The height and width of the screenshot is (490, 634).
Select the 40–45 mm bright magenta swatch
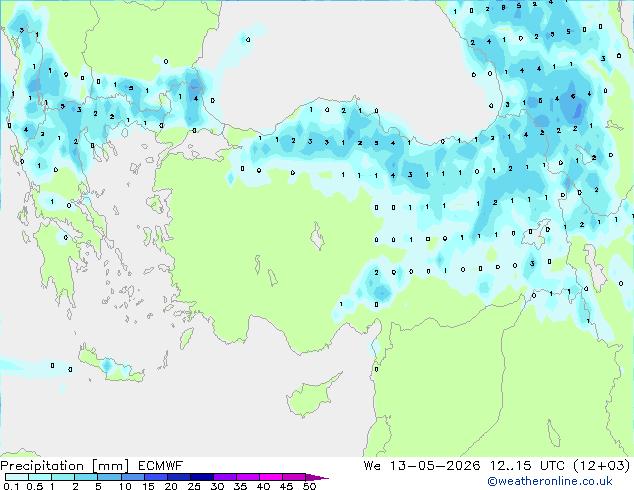point(271,477)
